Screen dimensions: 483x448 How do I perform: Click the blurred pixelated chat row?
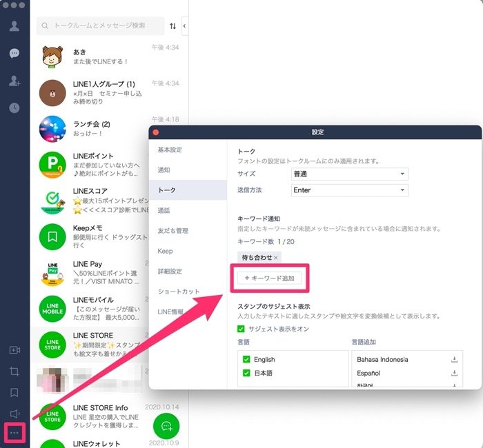coord(90,380)
